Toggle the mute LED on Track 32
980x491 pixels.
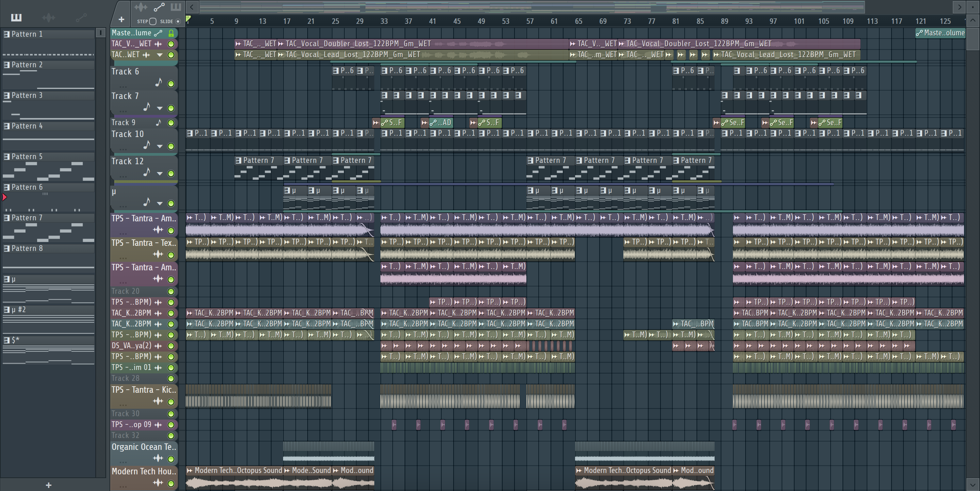[171, 436]
